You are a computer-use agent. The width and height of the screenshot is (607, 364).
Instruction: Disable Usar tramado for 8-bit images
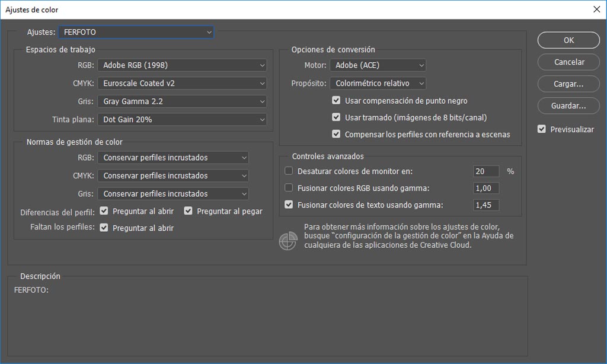tap(336, 117)
